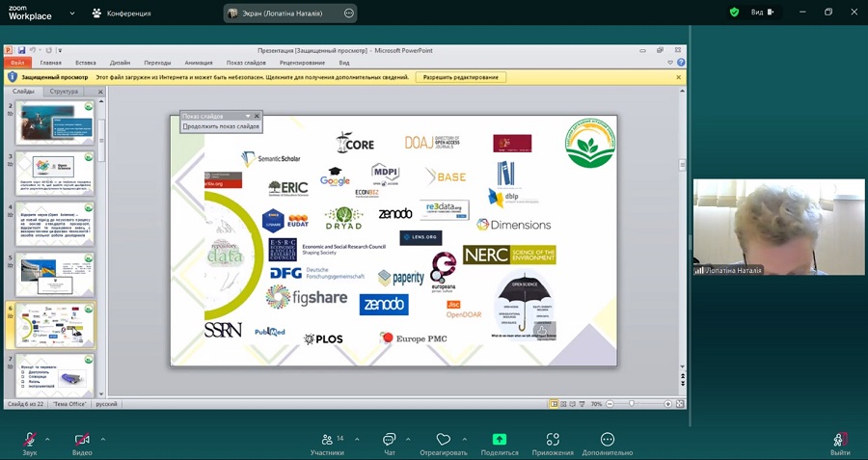Open the 'Переходы' ribbon tab
Viewport: 868px width, 460px height.
point(157,63)
